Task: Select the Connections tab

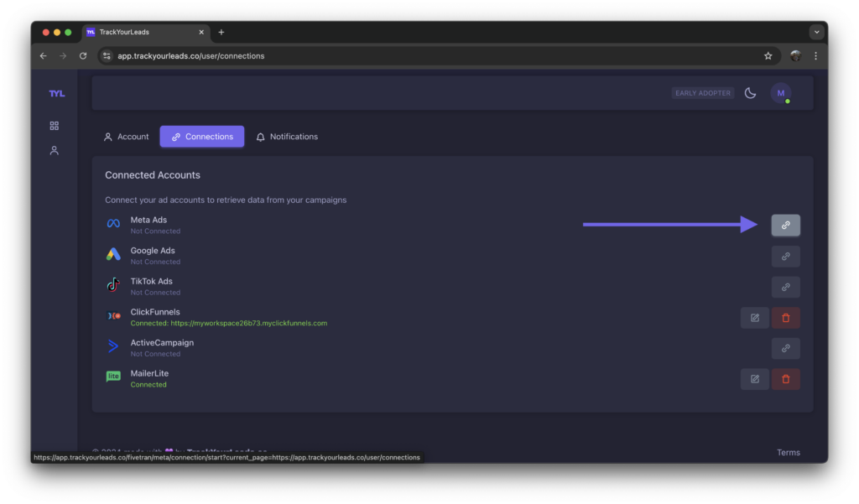Action: (x=202, y=137)
